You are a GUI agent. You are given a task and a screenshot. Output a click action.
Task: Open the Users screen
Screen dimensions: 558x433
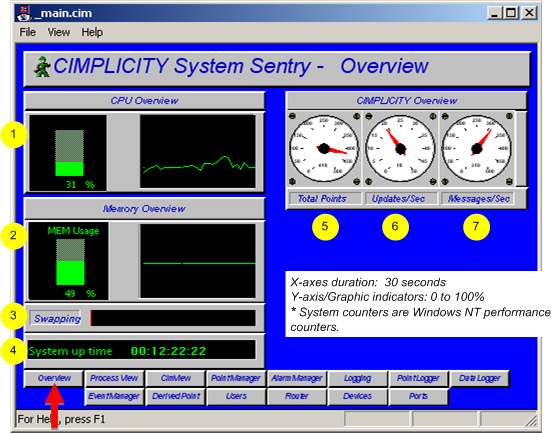pyautogui.click(x=236, y=396)
